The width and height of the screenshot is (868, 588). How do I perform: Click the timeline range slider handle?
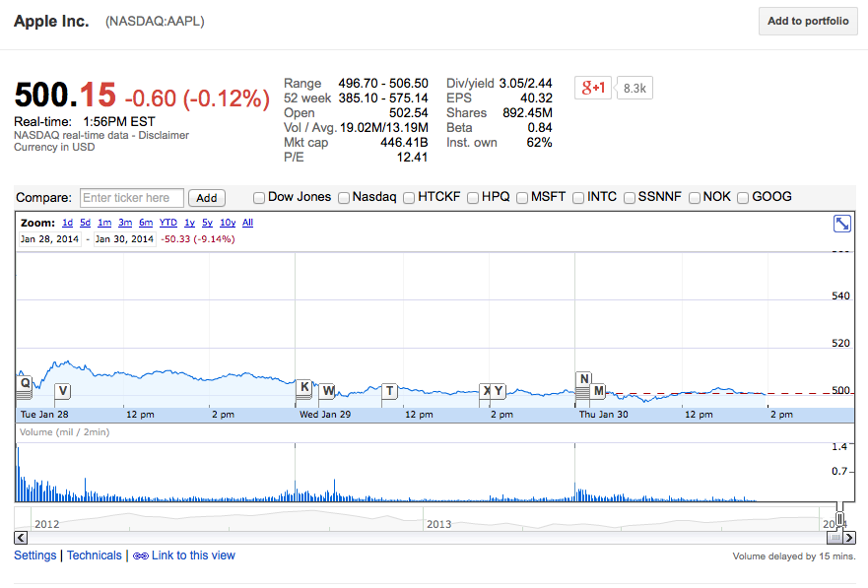pos(839,519)
